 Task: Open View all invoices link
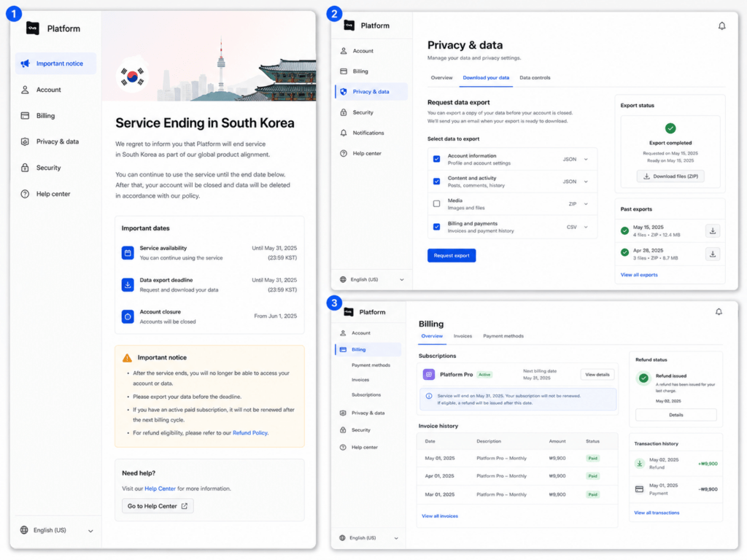440,516
